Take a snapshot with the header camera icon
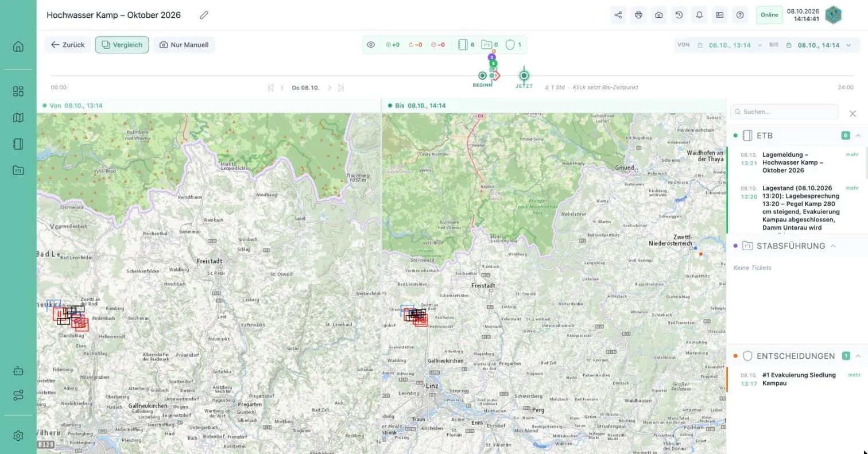 pos(658,15)
